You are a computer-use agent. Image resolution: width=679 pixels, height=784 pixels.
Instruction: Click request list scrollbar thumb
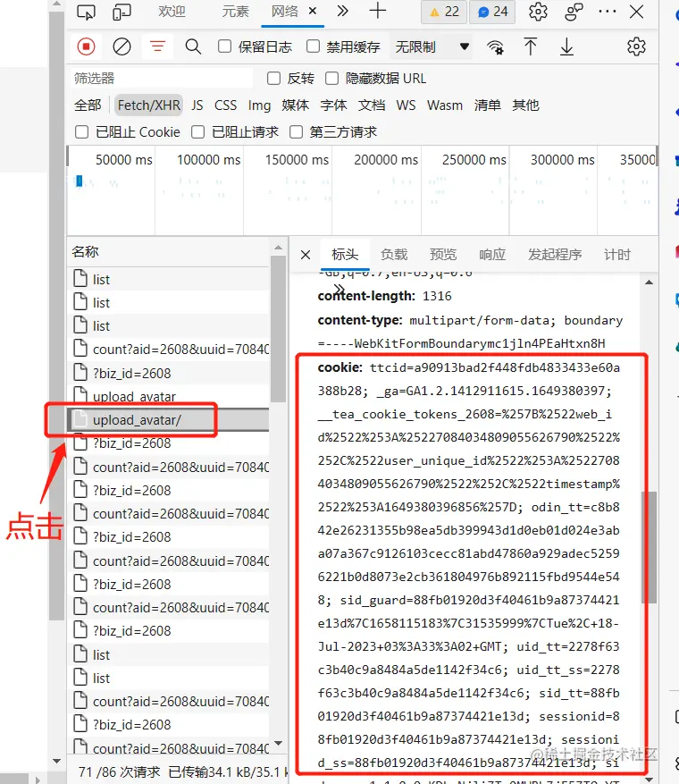click(278, 329)
